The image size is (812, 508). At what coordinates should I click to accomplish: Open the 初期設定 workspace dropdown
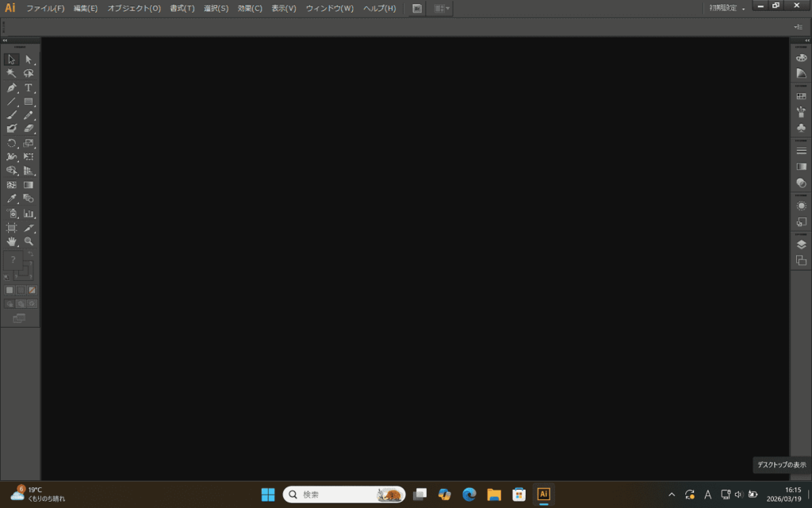pyautogui.click(x=726, y=7)
